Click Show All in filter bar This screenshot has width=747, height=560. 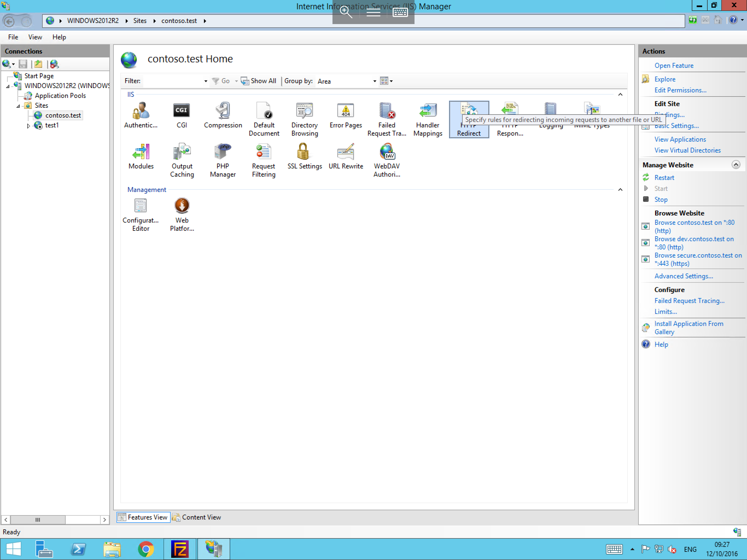(258, 81)
